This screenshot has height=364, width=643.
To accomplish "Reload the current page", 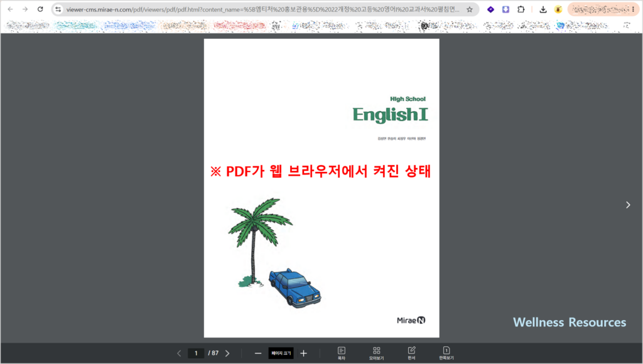I will (40, 9).
